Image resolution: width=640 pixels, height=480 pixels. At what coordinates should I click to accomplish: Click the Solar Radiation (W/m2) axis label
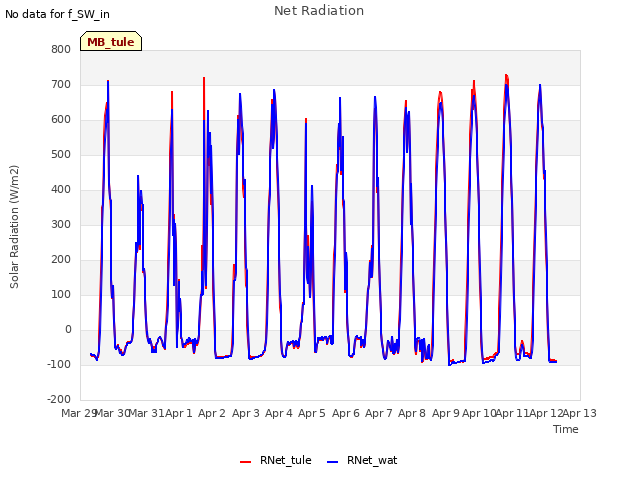point(14,227)
